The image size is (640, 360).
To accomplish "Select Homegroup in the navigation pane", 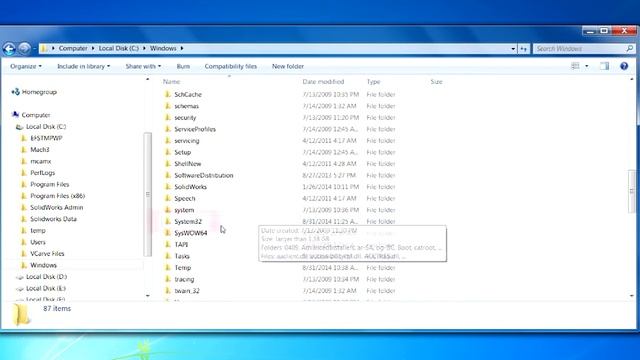I will point(39,92).
